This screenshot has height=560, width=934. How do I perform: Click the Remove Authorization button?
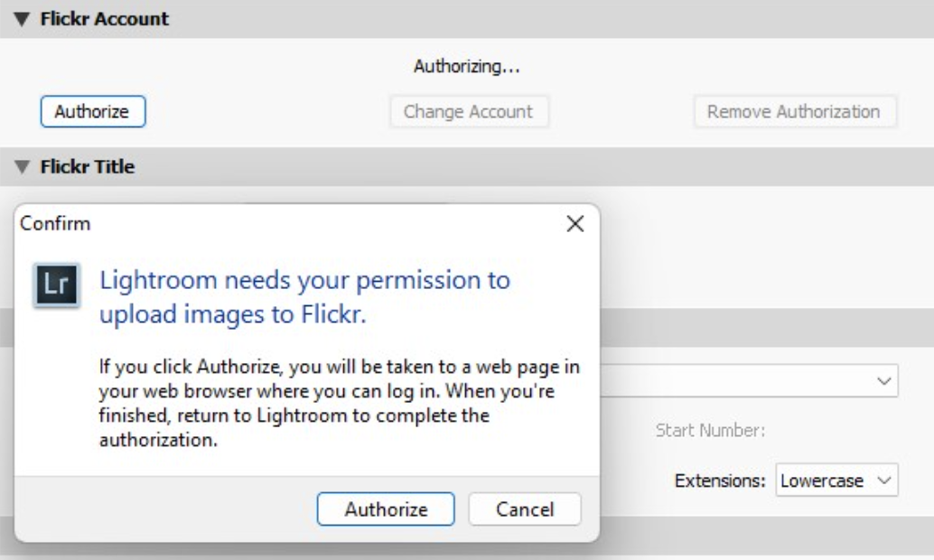click(793, 112)
